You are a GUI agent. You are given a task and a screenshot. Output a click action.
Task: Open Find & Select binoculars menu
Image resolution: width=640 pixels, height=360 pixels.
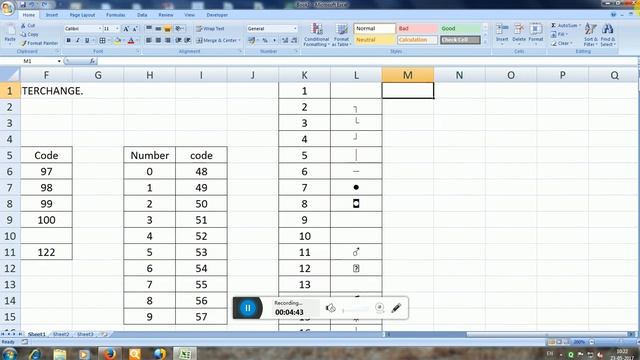click(607, 35)
